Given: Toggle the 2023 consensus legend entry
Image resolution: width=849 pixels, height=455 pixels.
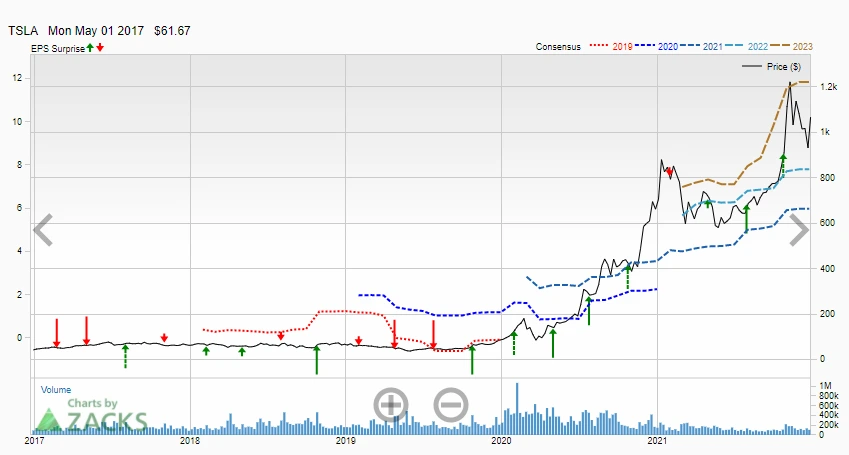Looking at the screenshot, I should [791, 47].
